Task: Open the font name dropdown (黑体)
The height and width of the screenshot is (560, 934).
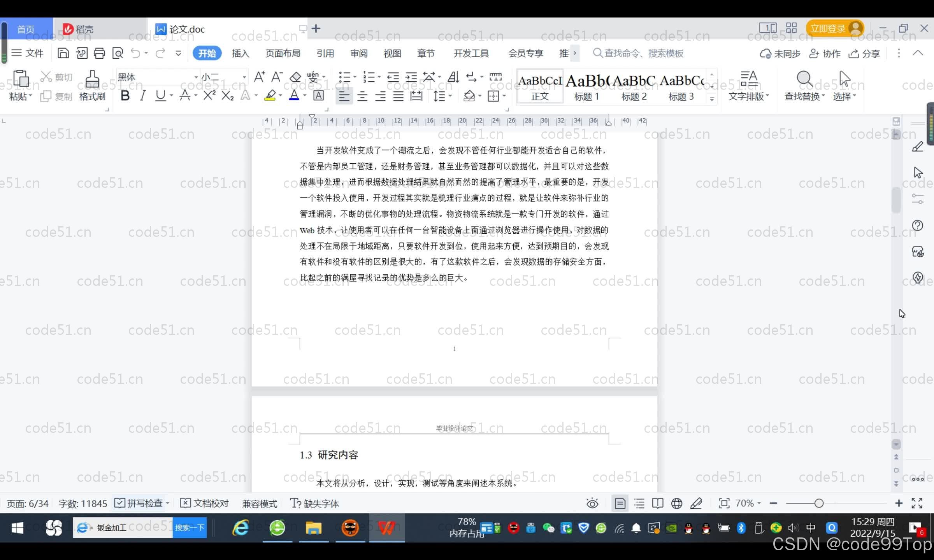Action: [x=196, y=77]
